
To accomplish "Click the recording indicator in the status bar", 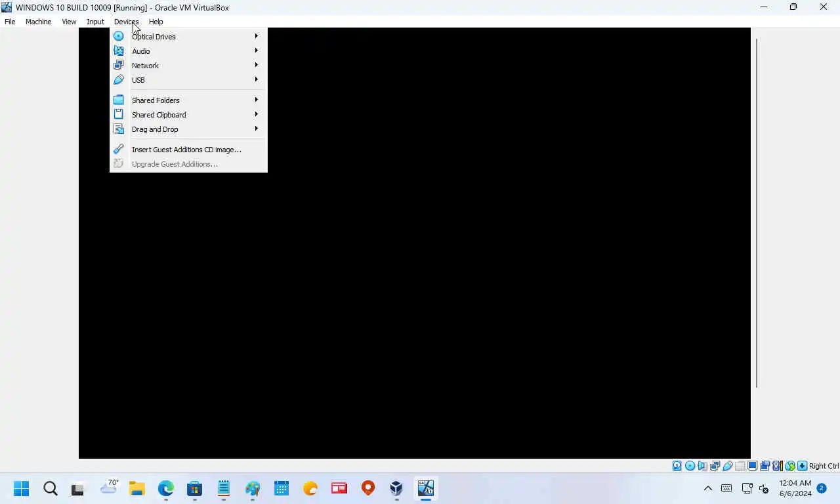I will coord(765,466).
